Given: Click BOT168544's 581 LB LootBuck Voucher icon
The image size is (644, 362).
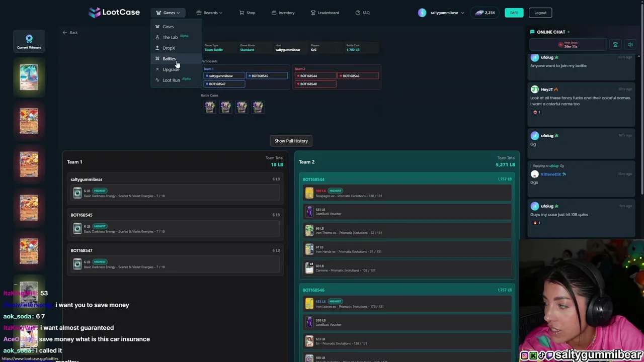Looking at the screenshot, I should (309, 212).
